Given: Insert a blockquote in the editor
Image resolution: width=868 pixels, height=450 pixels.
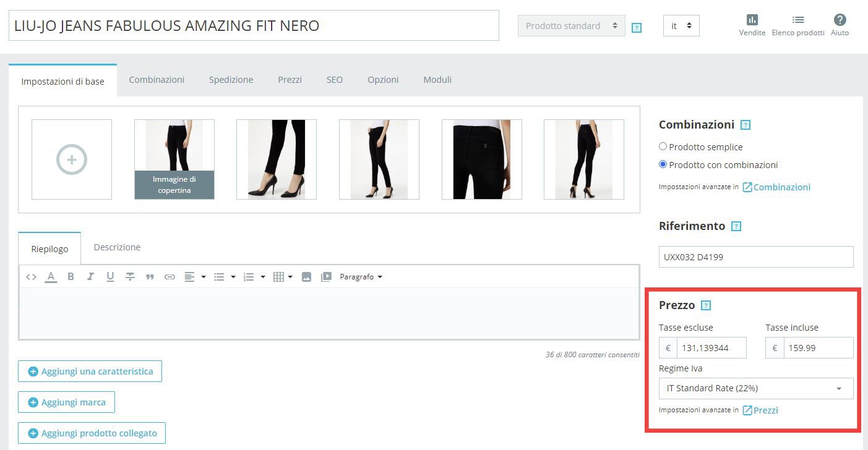Looking at the screenshot, I should tap(150, 277).
